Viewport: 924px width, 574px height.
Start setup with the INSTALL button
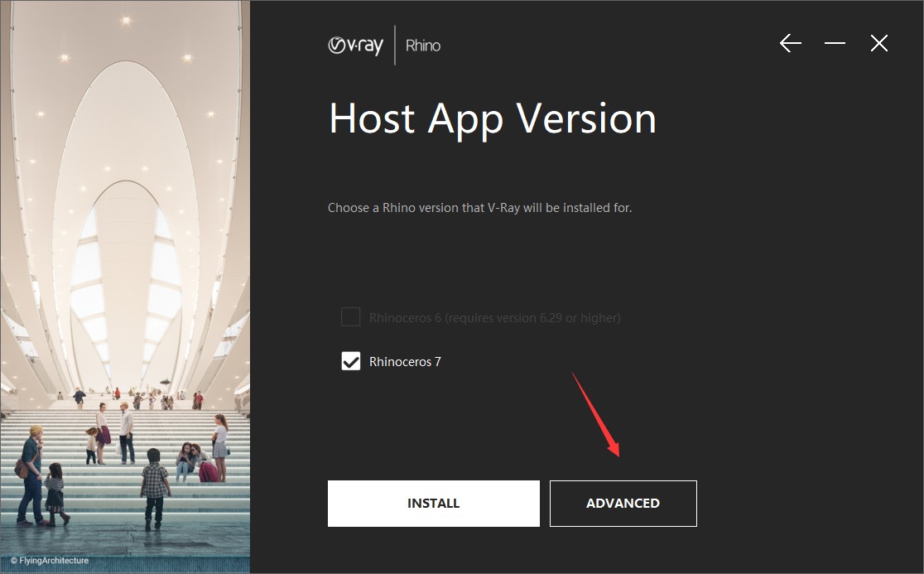coord(433,504)
